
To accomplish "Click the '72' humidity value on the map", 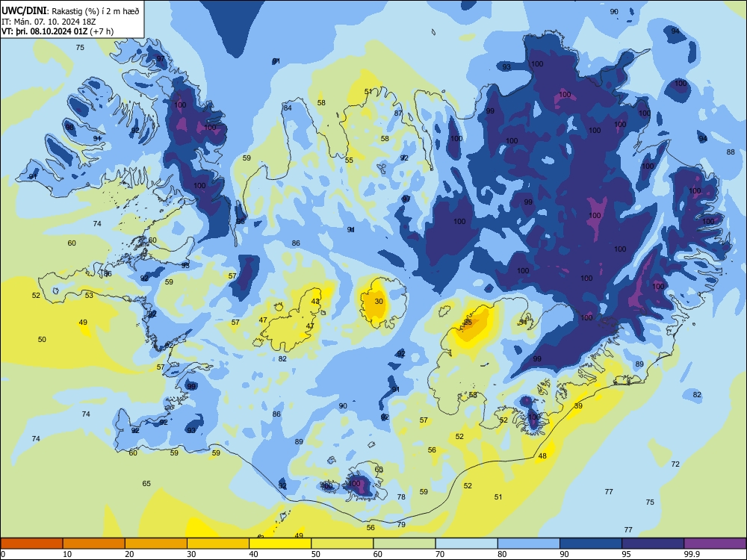I will coord(675,464).
